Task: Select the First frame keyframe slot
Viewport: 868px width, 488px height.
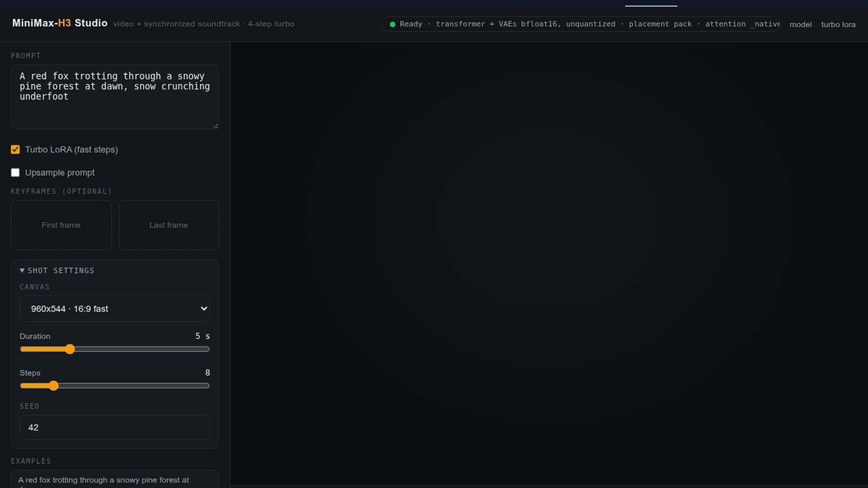Action: (x=61, y=225)
